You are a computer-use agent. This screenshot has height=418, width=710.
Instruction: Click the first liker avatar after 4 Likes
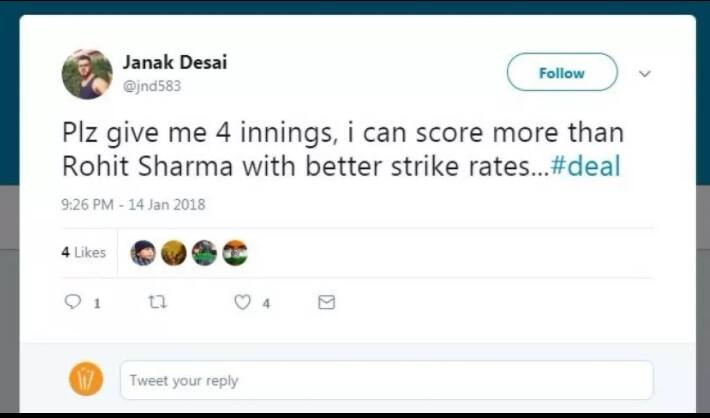[143, 253]
